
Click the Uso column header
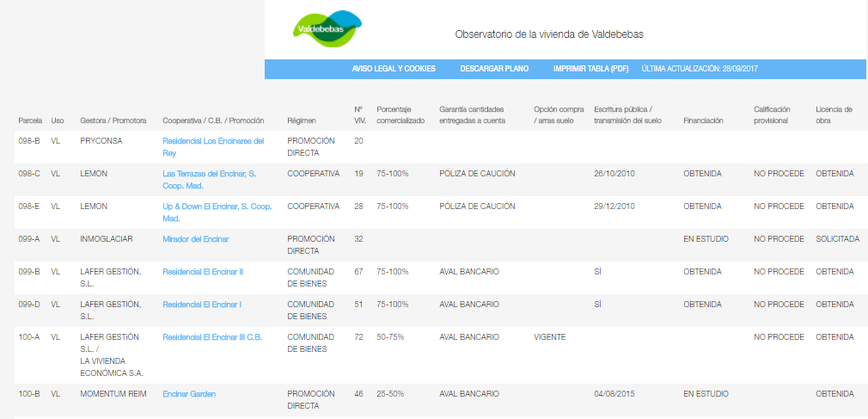[x=57, y=120]
